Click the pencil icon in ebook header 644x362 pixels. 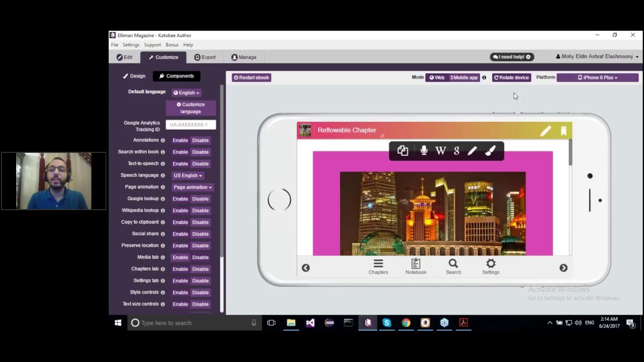point(545,131)
